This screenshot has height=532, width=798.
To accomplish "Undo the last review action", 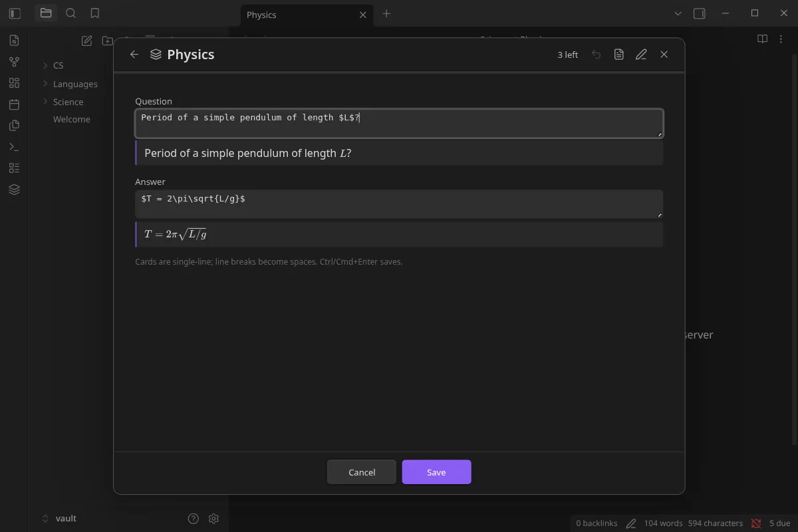I will pos(597,55).
